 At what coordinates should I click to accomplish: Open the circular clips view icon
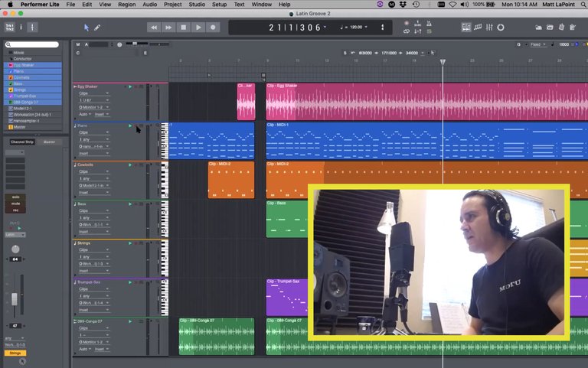[501, 28]
